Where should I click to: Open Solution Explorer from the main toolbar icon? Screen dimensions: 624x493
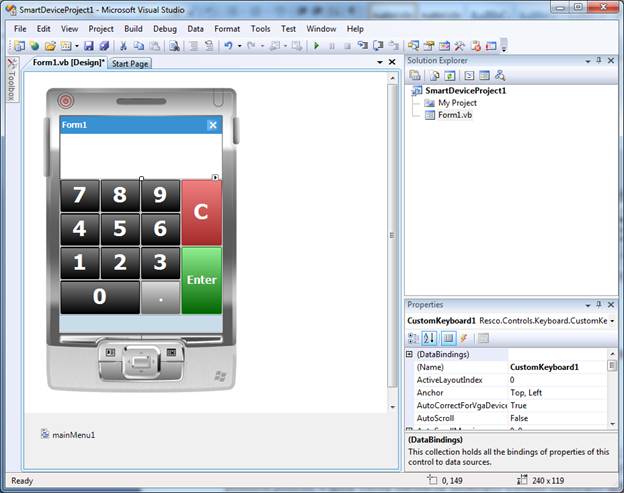[413, 46]
